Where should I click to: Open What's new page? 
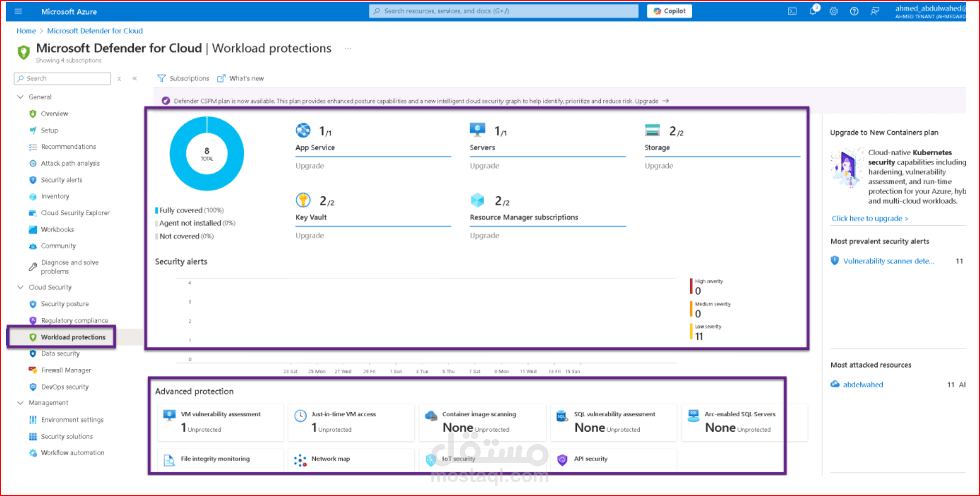tap(246, 78)
